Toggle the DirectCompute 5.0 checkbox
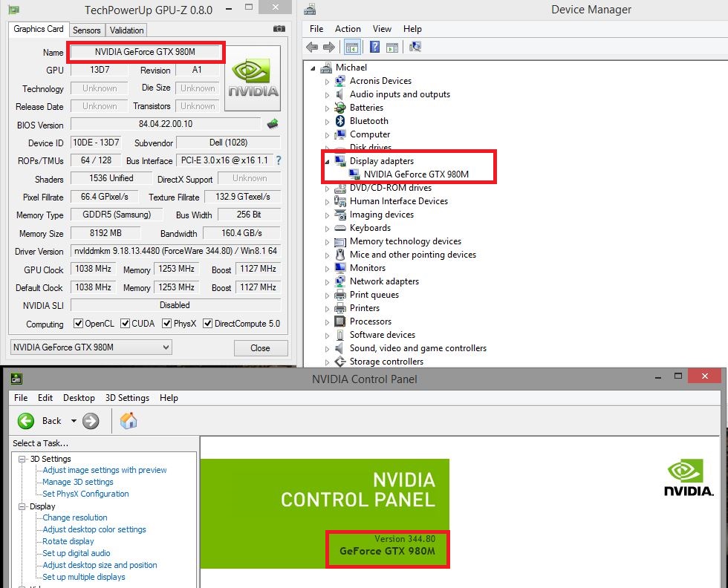Image resolution: width=728 pixels, height=588 pixels. pos(207,324)
